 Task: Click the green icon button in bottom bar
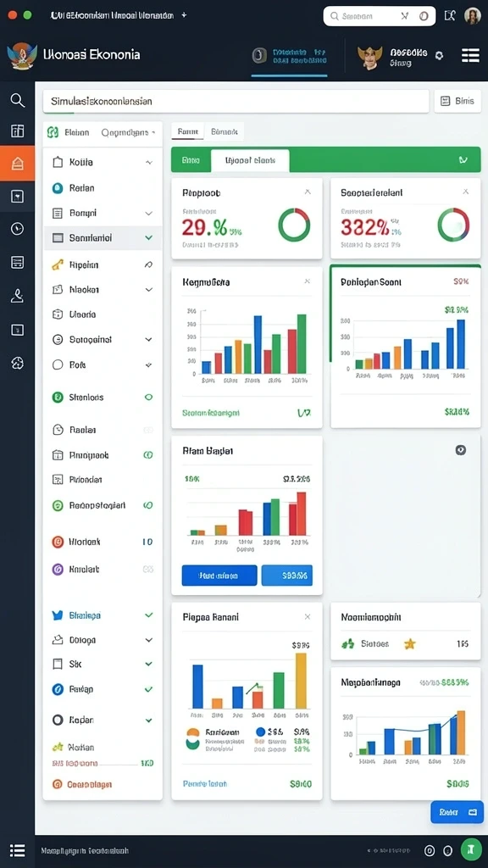pyautogui.click(x=471, y=849)
